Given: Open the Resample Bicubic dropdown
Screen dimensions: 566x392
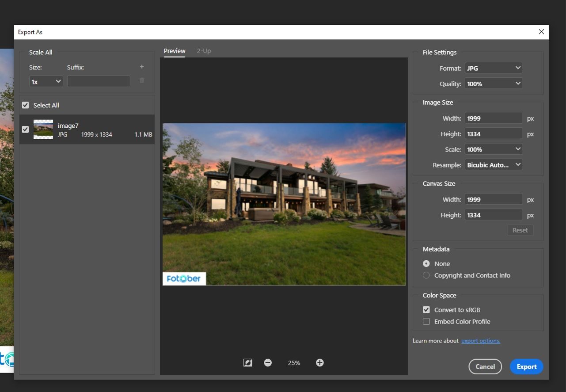Looking at the screenshot, I should [494, 165].
